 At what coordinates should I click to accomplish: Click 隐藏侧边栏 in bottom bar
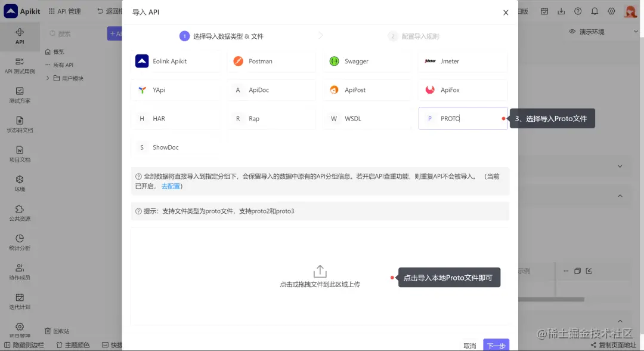tap(24, 345)
